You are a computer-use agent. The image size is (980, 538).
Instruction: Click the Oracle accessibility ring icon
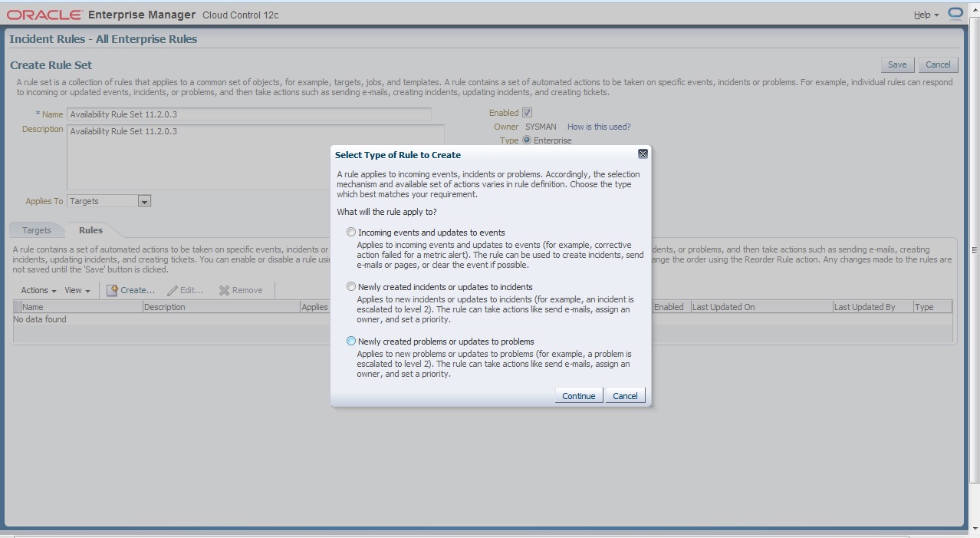[955, 13]
